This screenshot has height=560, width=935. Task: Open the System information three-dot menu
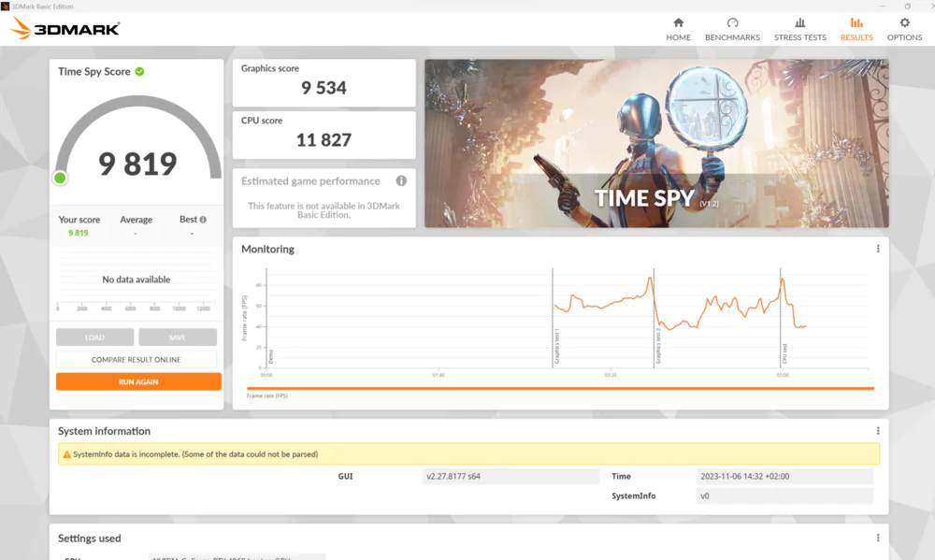(x=878, y=431)
